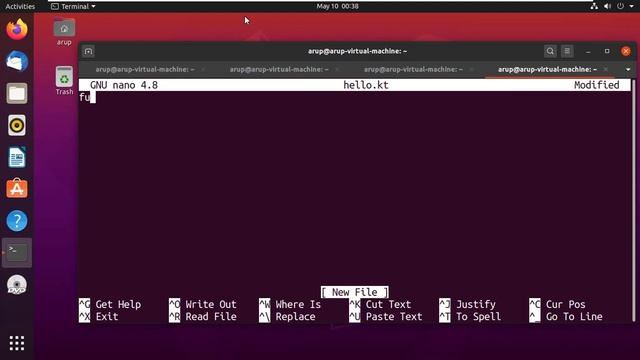This screenshot has width=640, height=360.
Task: Open terminal search with magnifier icon
Action: [x=550, y=51]
